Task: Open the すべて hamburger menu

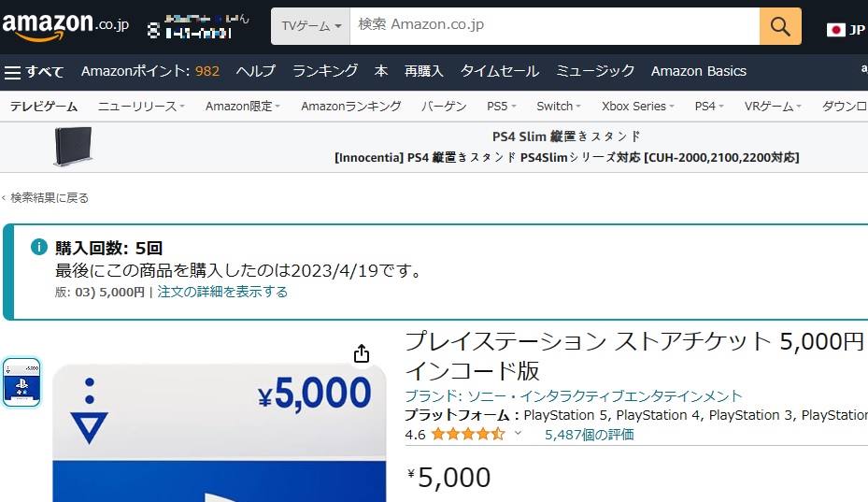Action: click(x=35, y=71)
